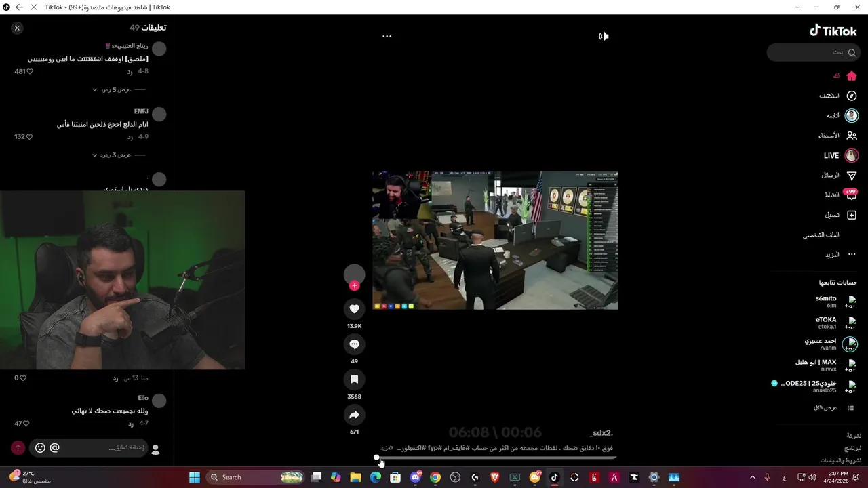Like the comment with 481 likes
The image size is (868, 488).
(29, 72)
